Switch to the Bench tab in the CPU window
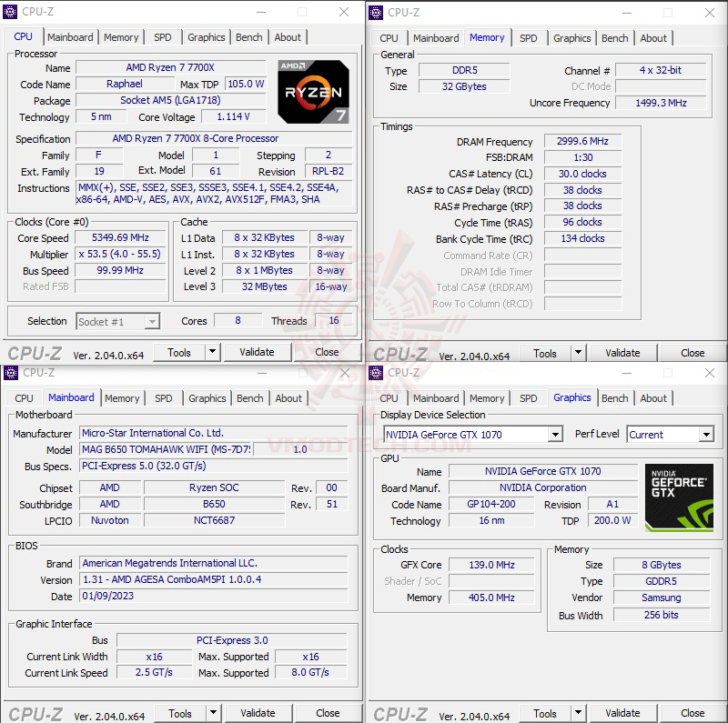This screenshot has width=728, height=723. [249, 37]
